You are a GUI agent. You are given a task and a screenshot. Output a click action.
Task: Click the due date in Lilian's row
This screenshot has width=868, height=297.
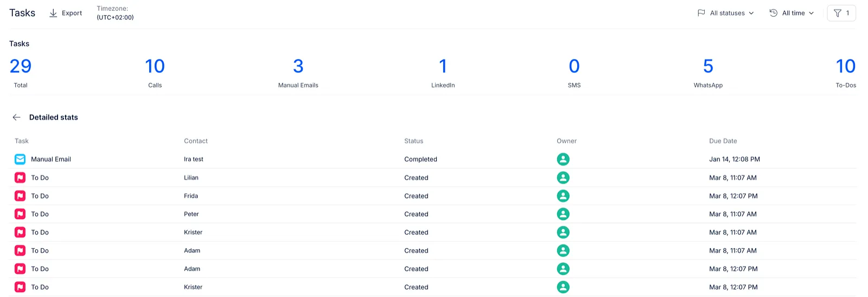pos(733,178)
